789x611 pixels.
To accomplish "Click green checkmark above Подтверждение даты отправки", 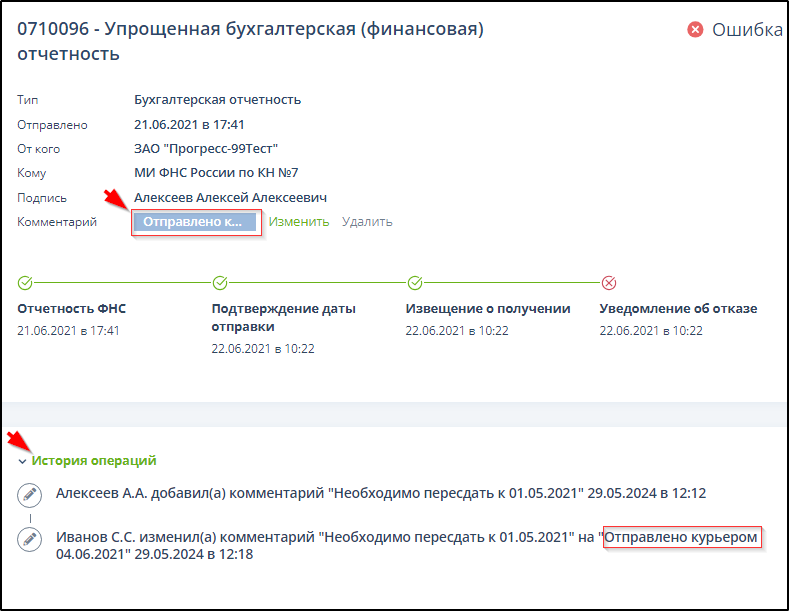I will (219, 283).
